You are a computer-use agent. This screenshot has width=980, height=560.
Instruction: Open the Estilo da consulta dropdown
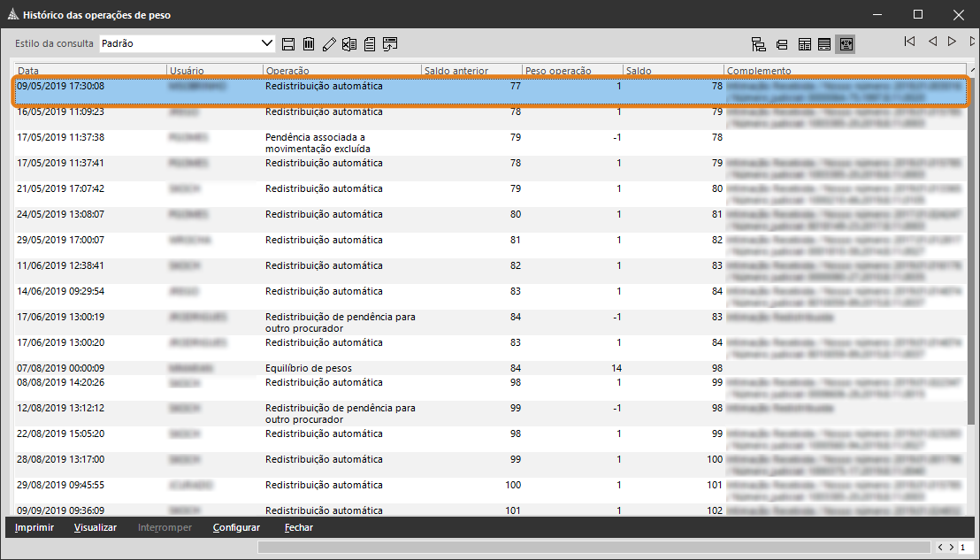point(268,43)
